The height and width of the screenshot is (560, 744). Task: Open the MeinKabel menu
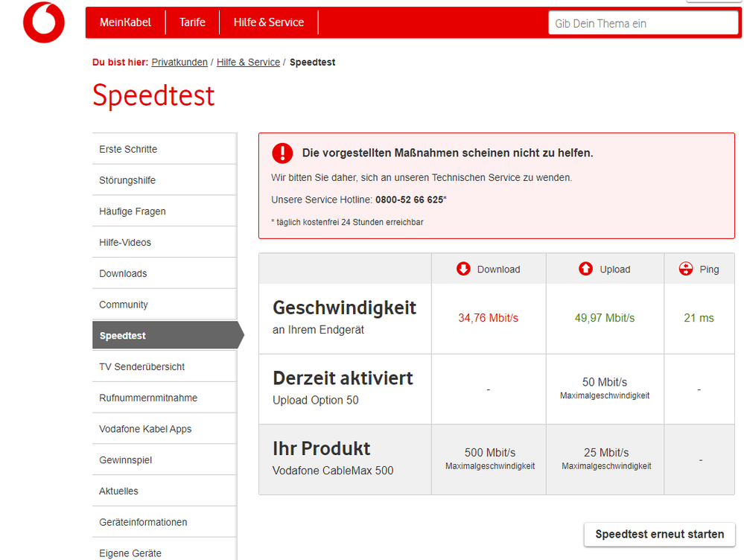125,22
